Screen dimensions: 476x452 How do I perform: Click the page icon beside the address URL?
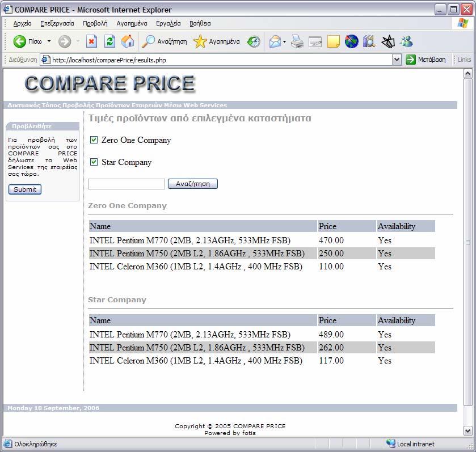click(x=45, y=60)
